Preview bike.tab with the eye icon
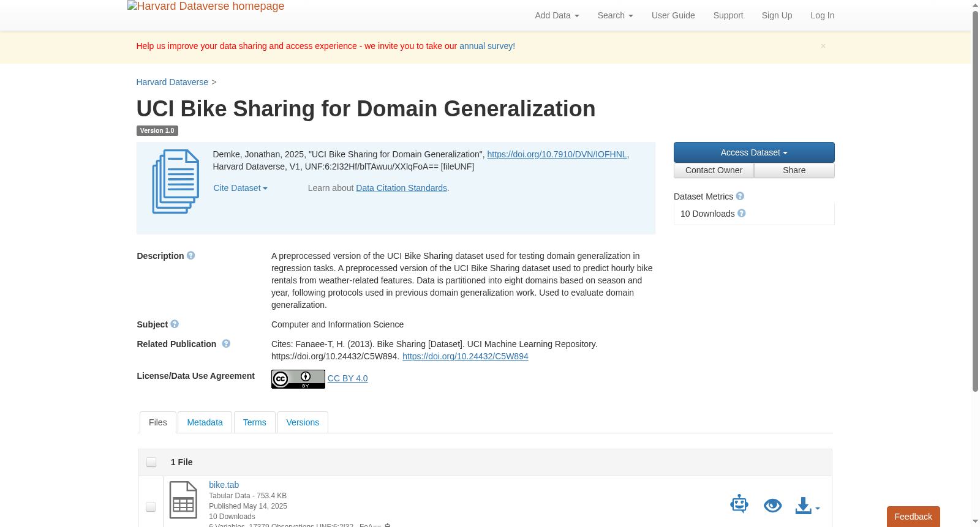The height and width of the screenshot is (527, 980). coord(773,506)
